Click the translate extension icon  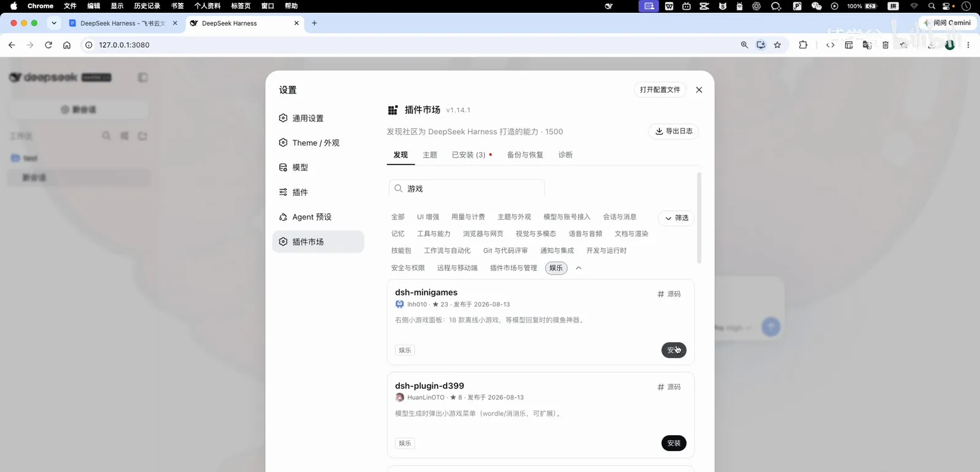click(x=867, y=45)
